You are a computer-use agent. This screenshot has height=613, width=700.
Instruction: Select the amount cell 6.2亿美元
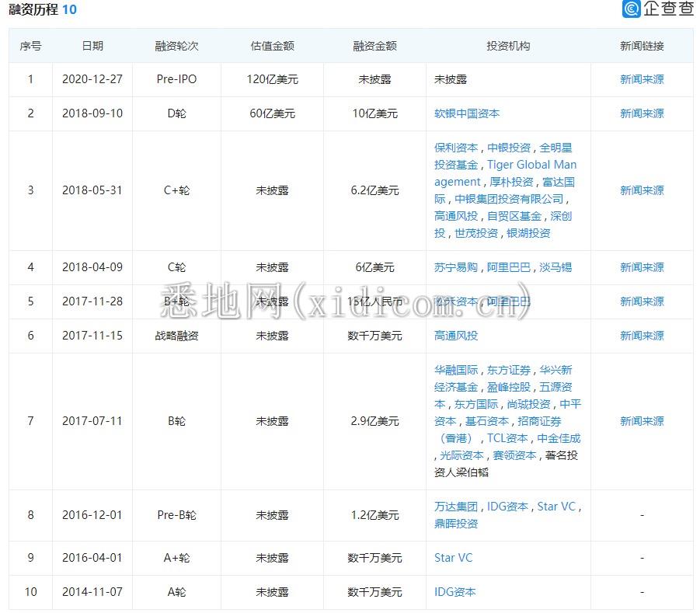pyautogui.click(x=374, y=190)
